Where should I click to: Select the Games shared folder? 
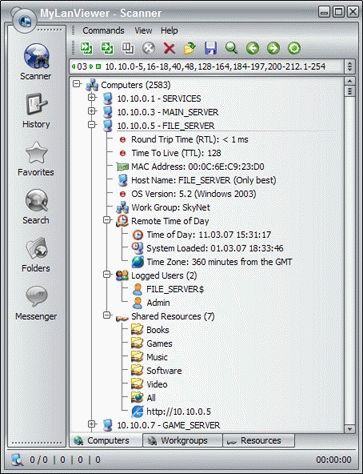[159, 344]
